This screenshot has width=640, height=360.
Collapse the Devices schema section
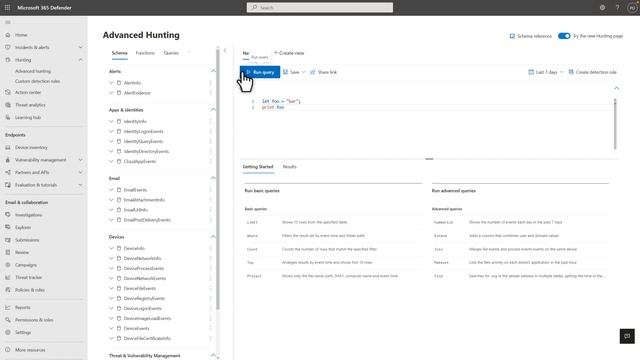(x=213, y=237)
